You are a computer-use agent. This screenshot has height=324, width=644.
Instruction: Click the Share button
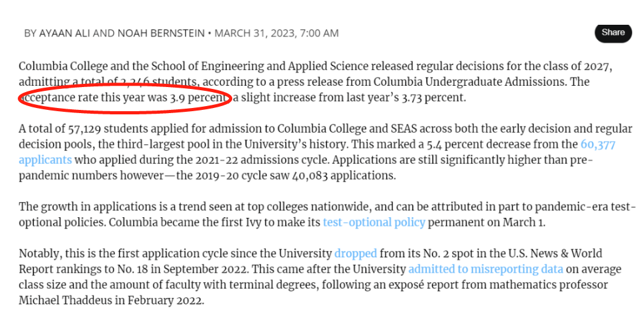(x=613, y=32)
